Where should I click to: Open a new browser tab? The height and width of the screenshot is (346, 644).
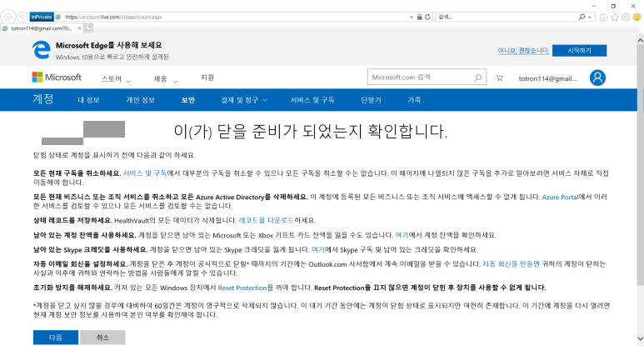tap(88, 28)
